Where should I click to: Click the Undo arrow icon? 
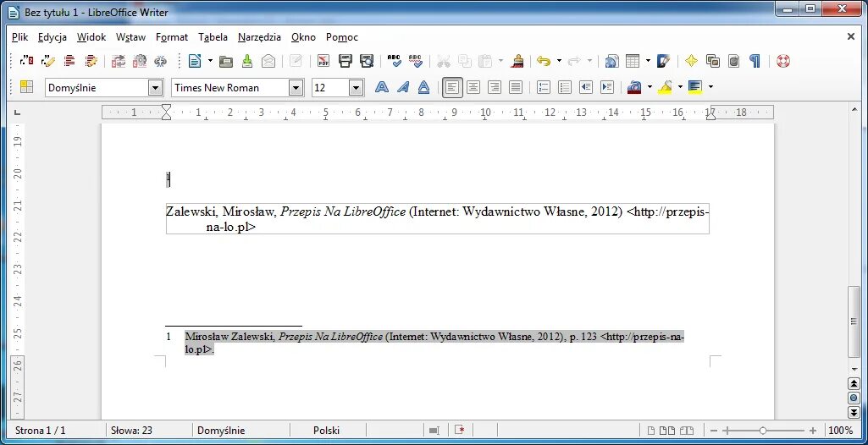click(544, 61)
